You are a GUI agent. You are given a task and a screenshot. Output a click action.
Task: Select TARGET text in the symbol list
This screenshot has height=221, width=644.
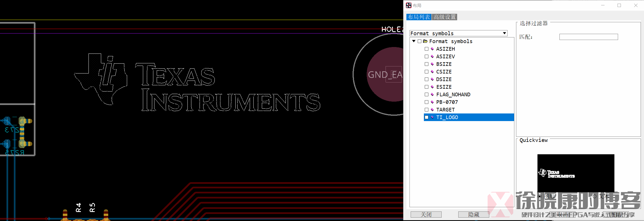pos(445,110)
